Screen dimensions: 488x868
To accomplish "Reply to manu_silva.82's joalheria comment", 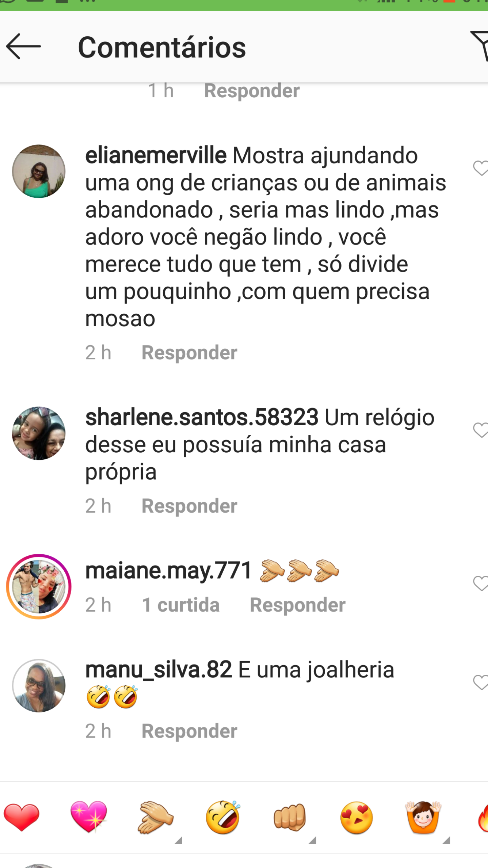I will pyautogui.click(x=189, y=731).
